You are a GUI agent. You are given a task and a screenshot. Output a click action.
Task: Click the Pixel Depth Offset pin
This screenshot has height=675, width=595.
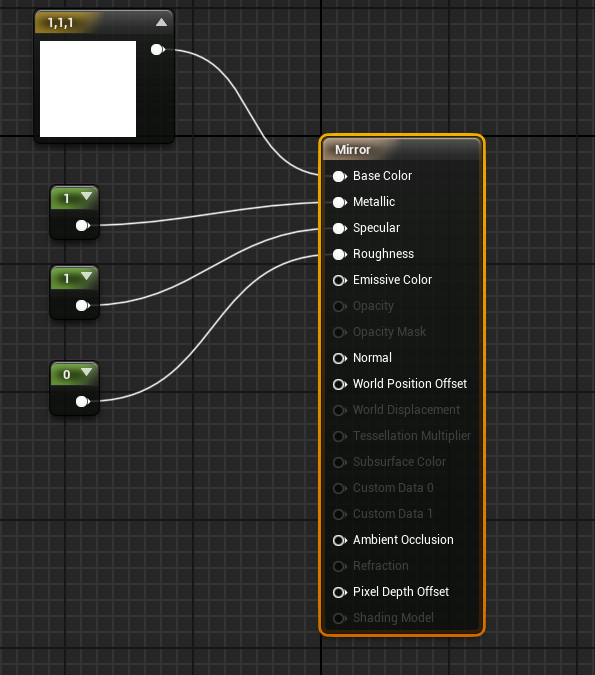(340, 592)
